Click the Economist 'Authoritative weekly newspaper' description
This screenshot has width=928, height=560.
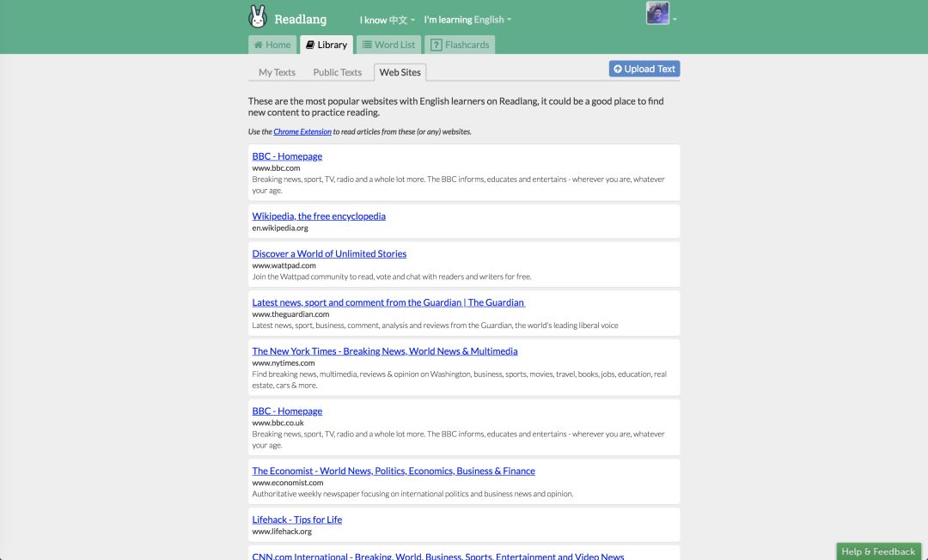tap(412, 494)
